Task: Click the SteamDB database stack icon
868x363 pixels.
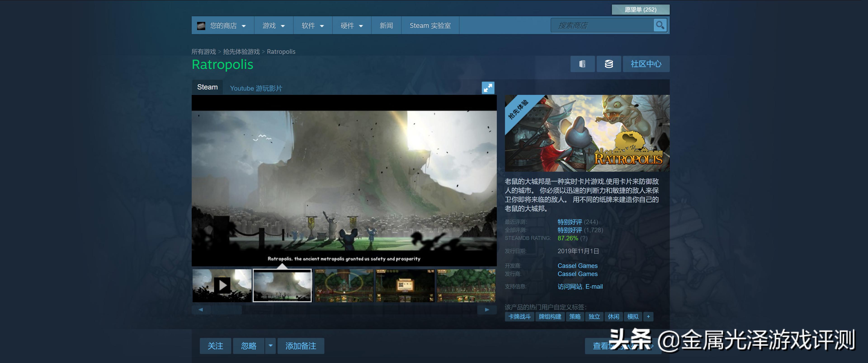Action: click(x=609, y=64)
